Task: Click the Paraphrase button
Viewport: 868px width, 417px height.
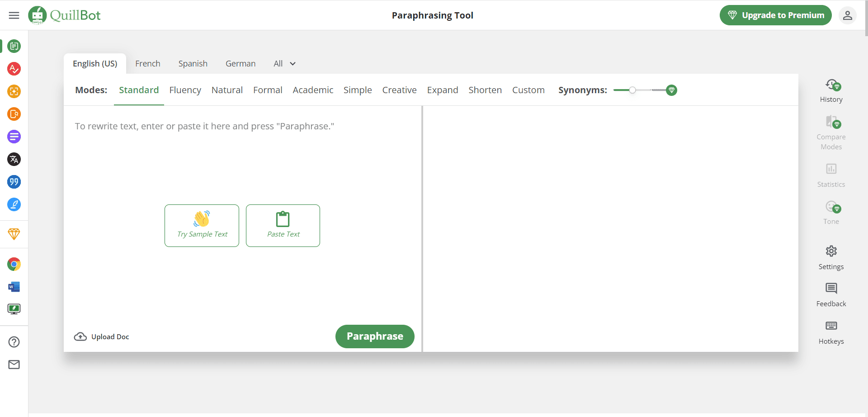Action: tap(375, 336)
